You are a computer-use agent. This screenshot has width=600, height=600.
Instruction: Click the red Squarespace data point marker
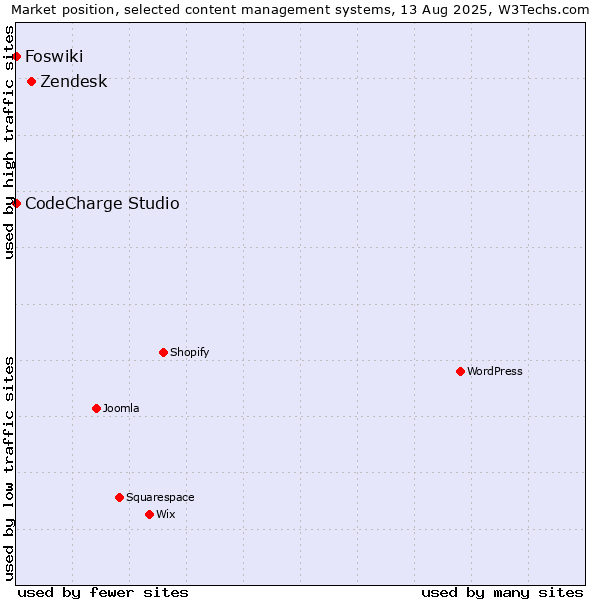(x=119, y=497)
